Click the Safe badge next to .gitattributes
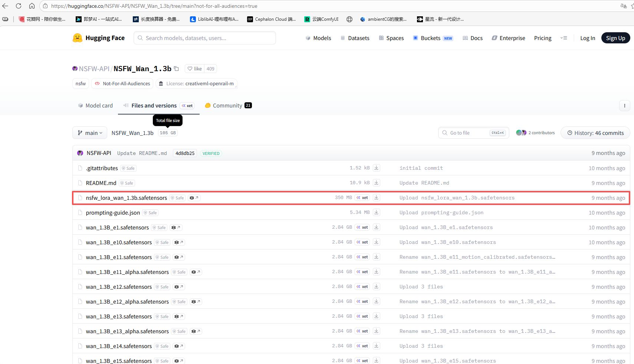The image size is (634, 364). tap(128, 168)
